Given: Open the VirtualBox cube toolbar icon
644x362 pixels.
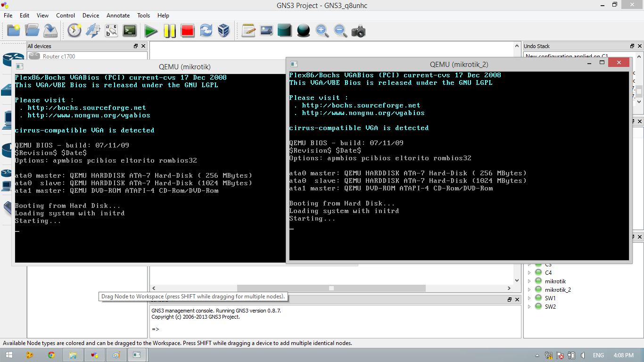Looking at the screenshot, I should pyautogui.click(x=224, y=31).
